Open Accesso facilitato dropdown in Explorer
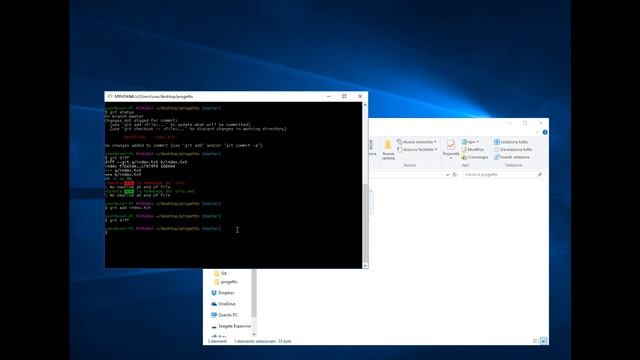This screenshot has width=640, height=360. [x=417, y=149]
